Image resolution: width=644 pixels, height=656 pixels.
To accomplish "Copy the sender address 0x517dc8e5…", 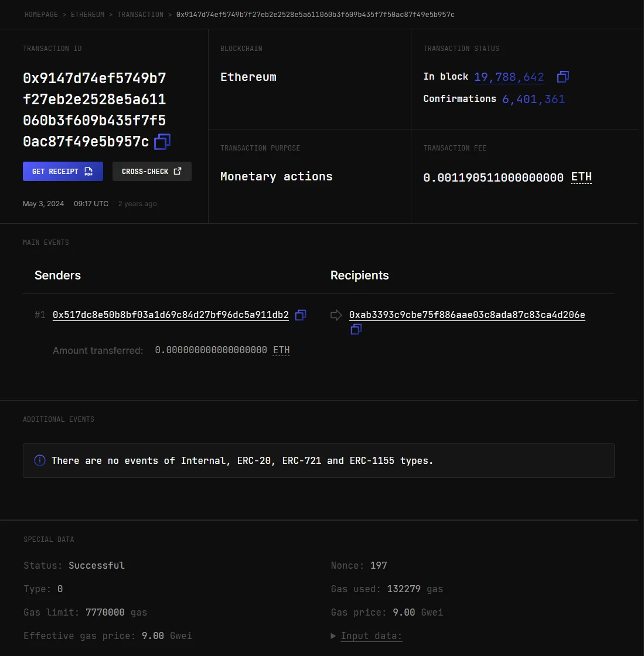I will coord(301,315).
